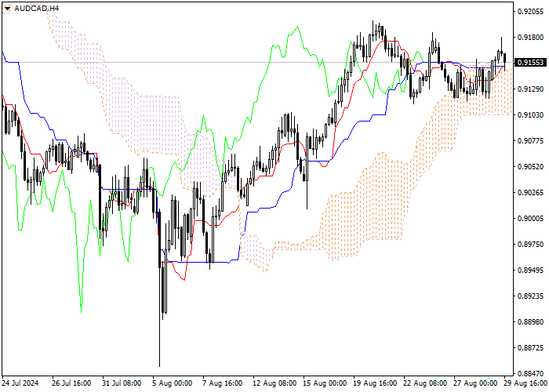Select price level 0.89495 on the scale

pos(531,270)
